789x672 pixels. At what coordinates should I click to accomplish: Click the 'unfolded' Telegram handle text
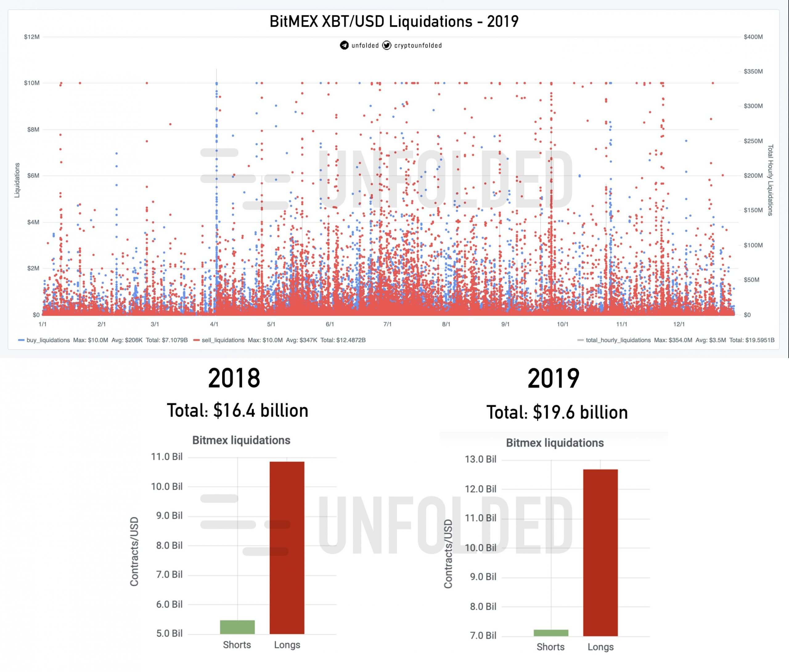click(x=365, y=46)
